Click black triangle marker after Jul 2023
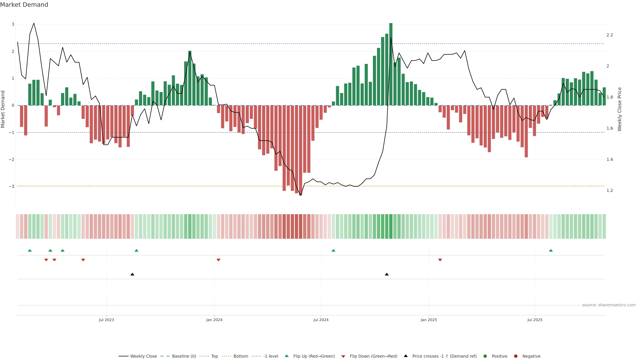Viewport: 644px width, 362px height. click(132, 274)
